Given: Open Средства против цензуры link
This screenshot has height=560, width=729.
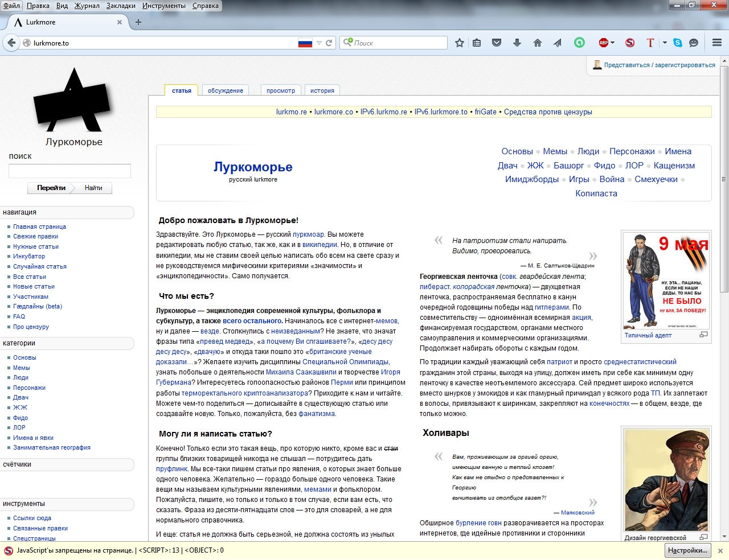Looking at the screenshot, I should [x=548, y=112].
